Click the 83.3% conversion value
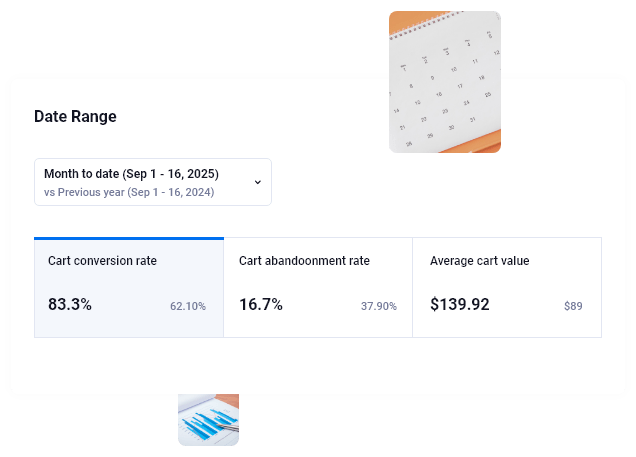Viewport: 636px width, 457px height. (70, 304)
